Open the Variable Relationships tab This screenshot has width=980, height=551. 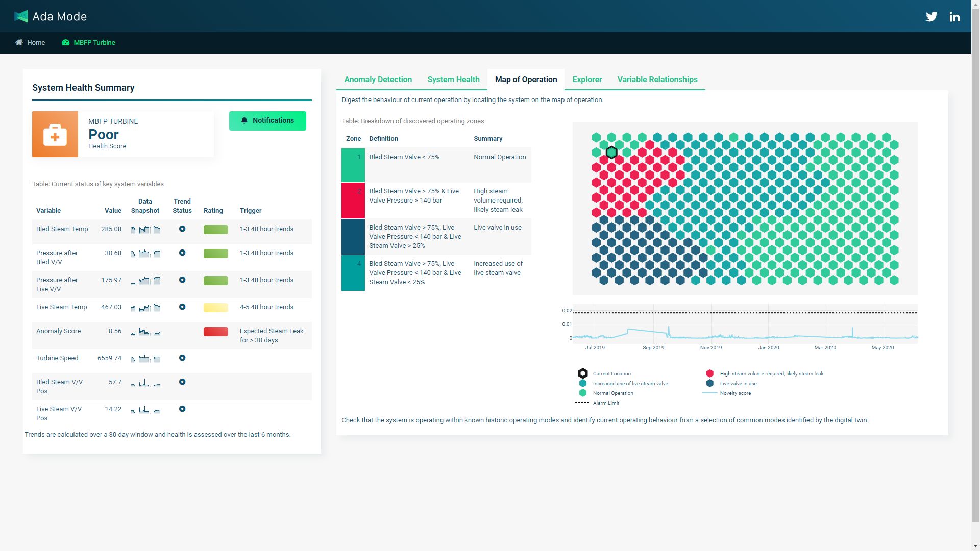click(x=657, y=80)
